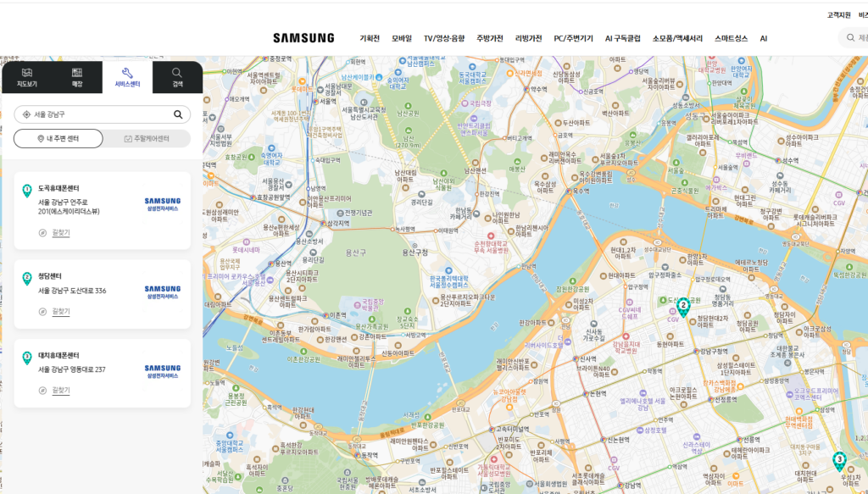This screenshot has height=494, width=868.
Task: Click the store icon above 매장
Action: [x=77, y=73]
